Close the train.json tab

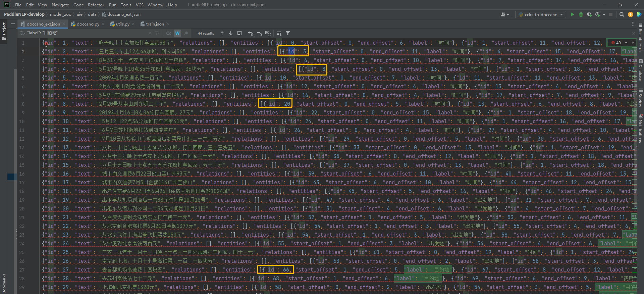click(168, 24)
